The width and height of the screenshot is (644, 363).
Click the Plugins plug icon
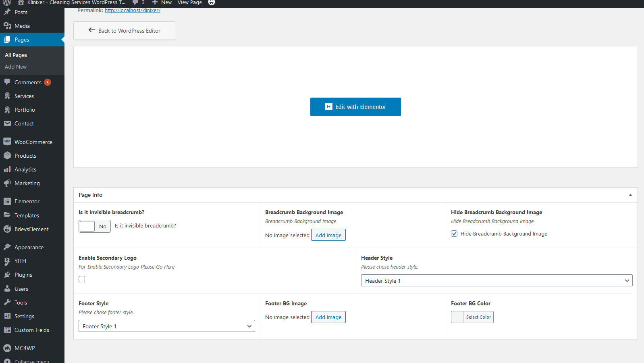[7, 275]
